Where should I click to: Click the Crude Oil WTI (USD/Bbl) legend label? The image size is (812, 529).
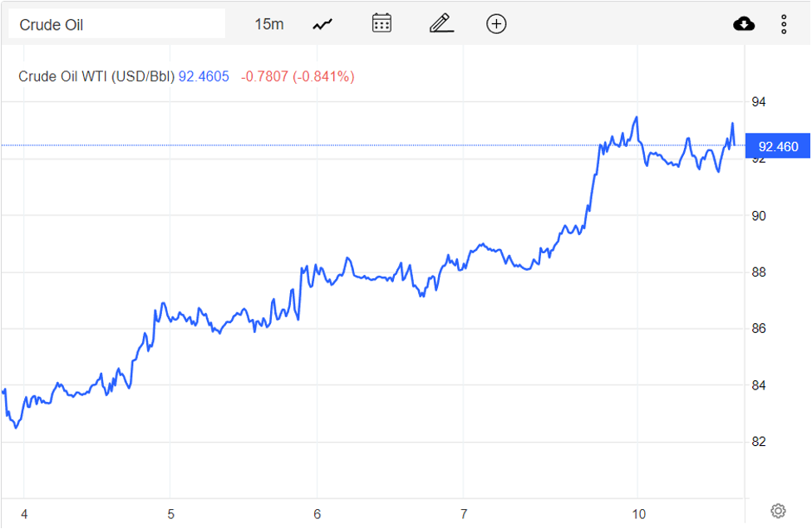point(96,76)
